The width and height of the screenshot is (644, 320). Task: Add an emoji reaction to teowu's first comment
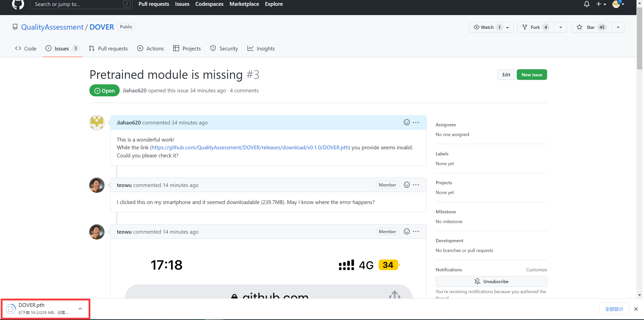point(406,184)
